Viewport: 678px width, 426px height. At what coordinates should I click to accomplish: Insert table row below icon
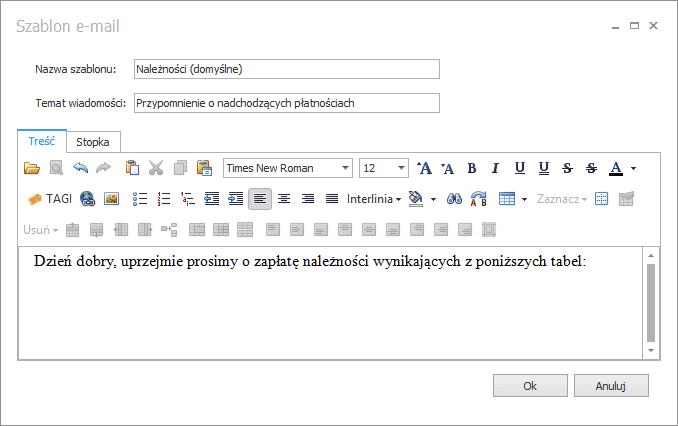tap(96, 230)
